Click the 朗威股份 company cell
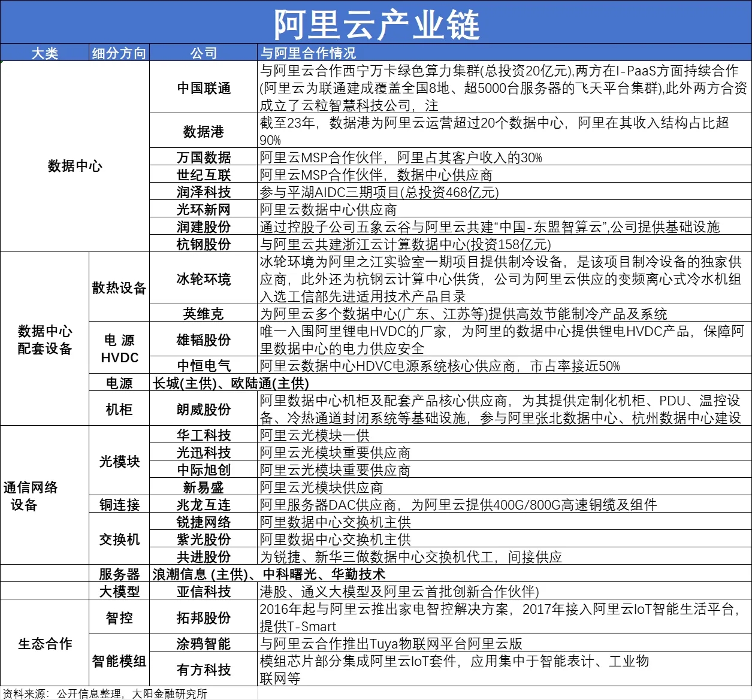This screenshot has width=752, height=700. (204, 409)
